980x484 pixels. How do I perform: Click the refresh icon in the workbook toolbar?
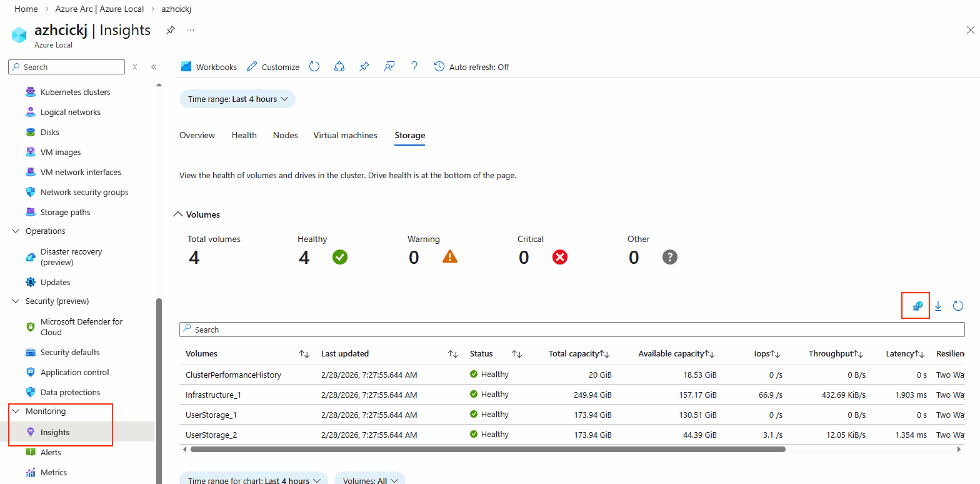(314, 67)
